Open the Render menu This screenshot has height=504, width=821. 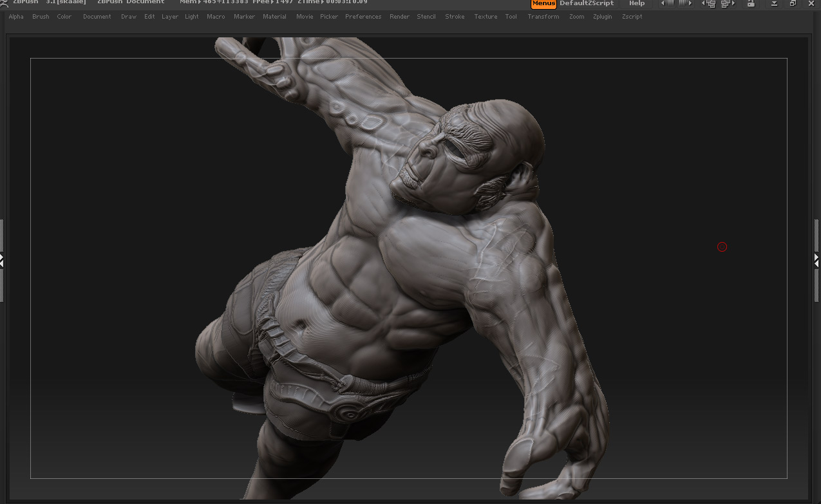[x=399, y=17]
